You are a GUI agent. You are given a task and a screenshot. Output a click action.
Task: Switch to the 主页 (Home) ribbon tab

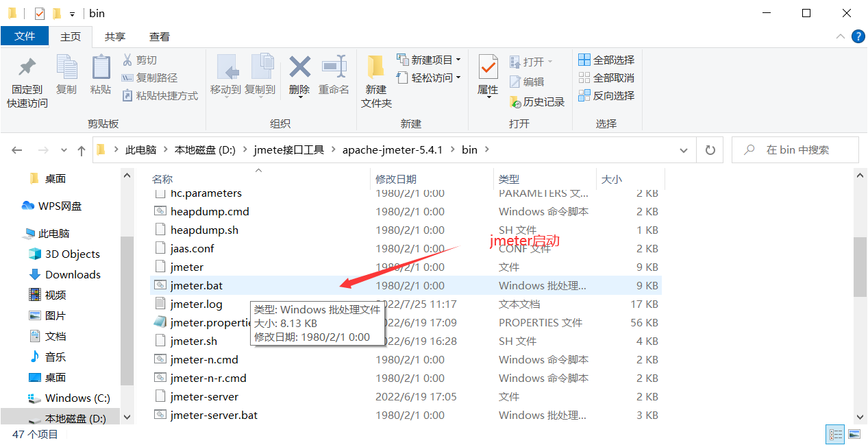point(71,37)
